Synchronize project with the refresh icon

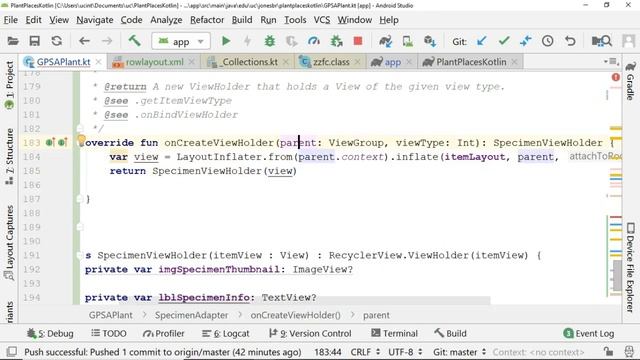click(x=56, y=41)
